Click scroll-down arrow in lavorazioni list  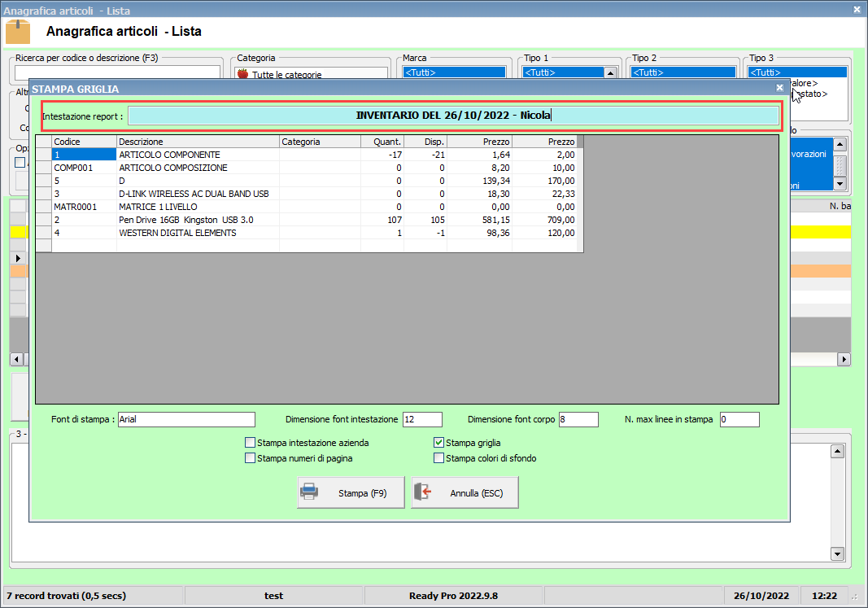click(840, 184)
